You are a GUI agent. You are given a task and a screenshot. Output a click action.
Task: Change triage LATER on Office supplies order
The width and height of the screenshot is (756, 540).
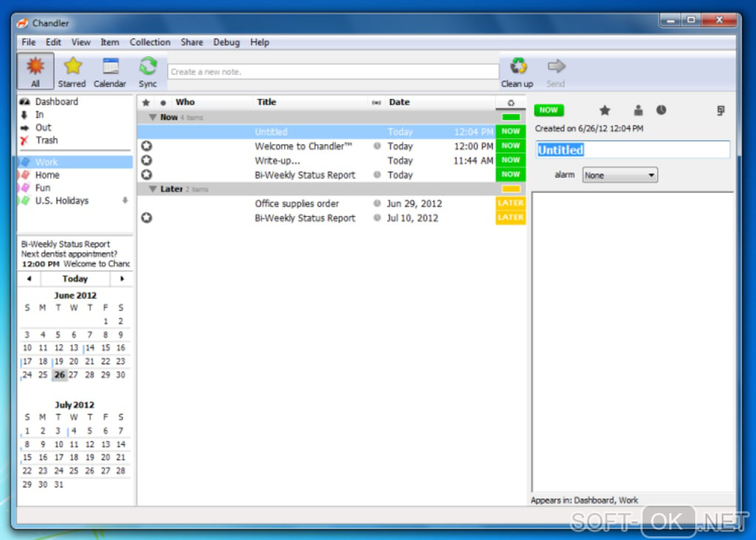[511, 203]
